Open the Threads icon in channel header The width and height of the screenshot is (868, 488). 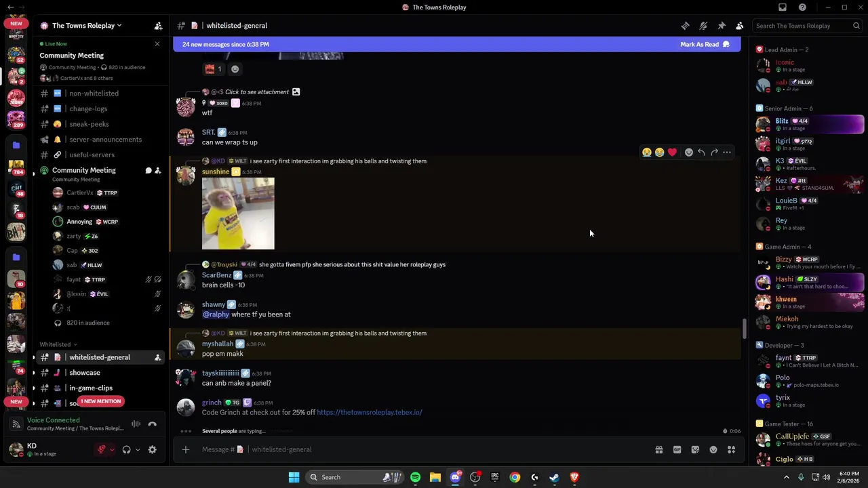(x=685, y=26)
